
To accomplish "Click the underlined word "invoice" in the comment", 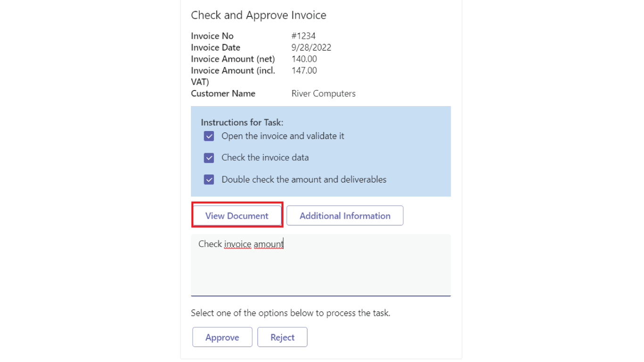I will (237, 244).
